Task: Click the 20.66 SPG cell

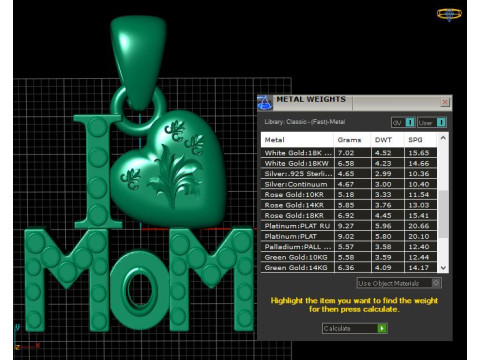Action: (421, 226)
